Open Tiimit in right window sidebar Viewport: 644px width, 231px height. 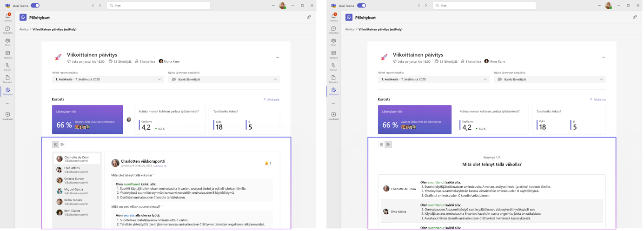(333, 42)
